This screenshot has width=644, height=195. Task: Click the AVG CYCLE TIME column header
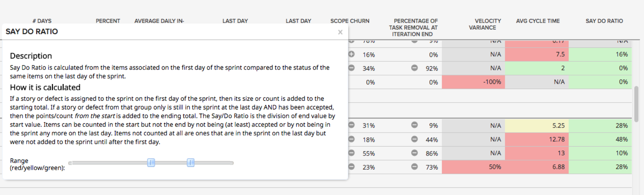click(538, 21)
